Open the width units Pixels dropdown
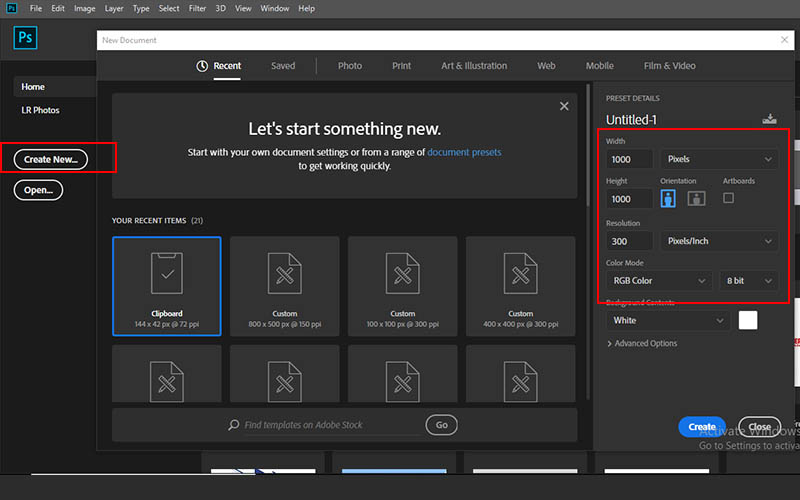The height and width of the screenshot is (500, 800). 719,159
